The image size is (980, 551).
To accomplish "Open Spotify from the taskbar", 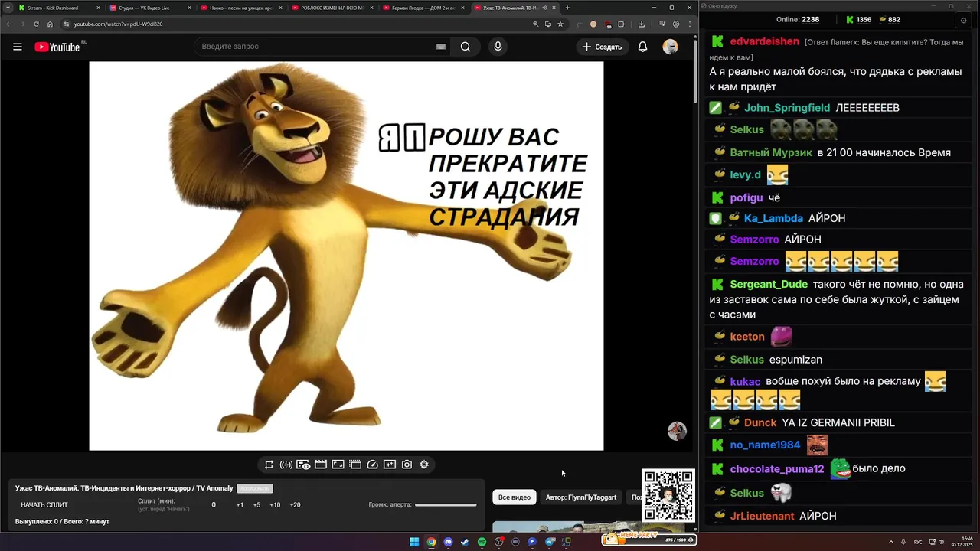I will tap(482, 542).
